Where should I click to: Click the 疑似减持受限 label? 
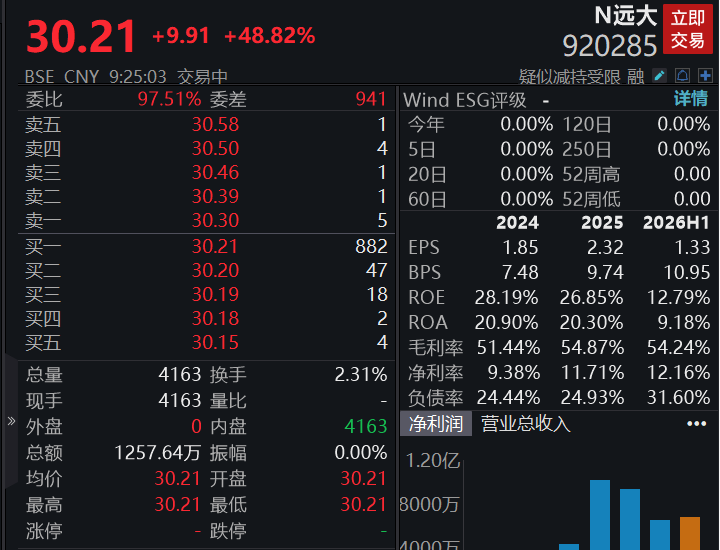570,77
